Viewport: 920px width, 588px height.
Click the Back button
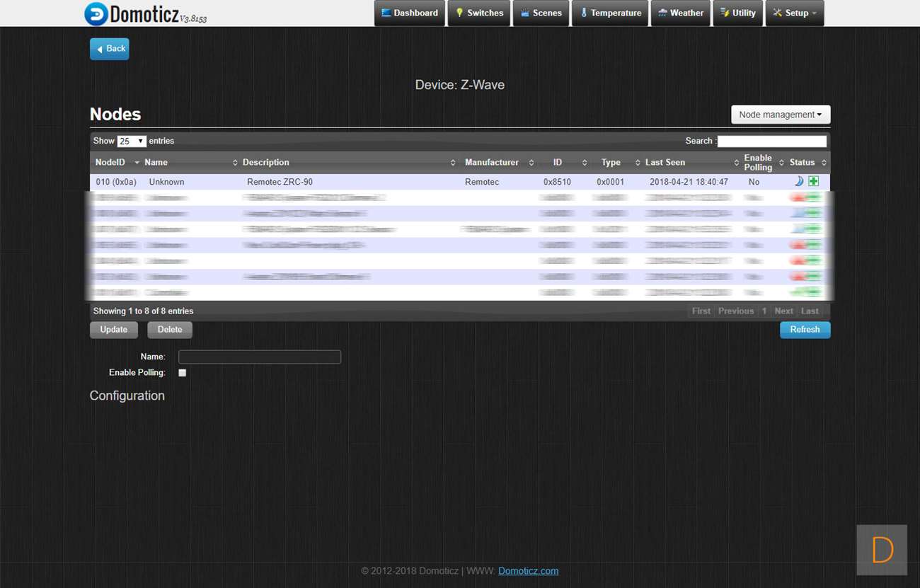point(110,49)
